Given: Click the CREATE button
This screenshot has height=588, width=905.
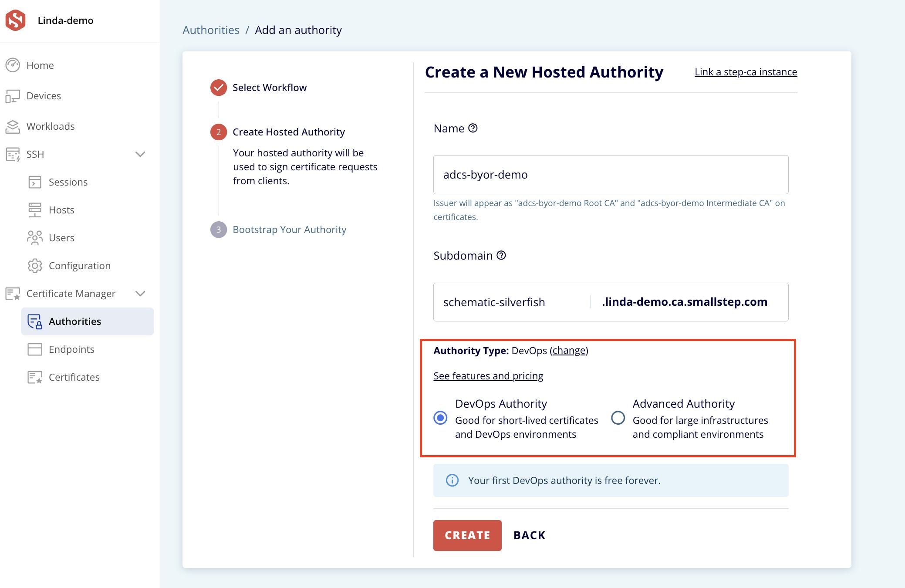Looking at the screenshot, I should click(467, 535).
